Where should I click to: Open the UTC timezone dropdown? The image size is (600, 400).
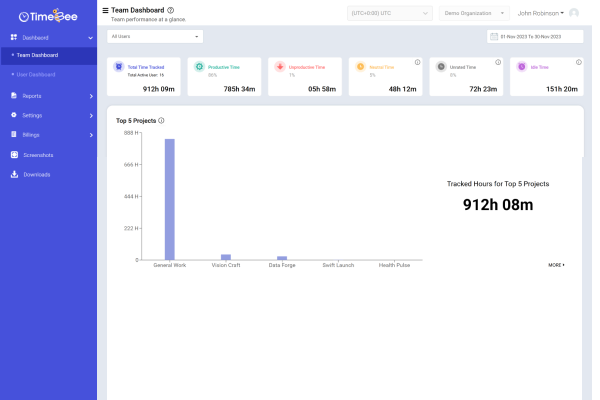(x=390, y=13)
